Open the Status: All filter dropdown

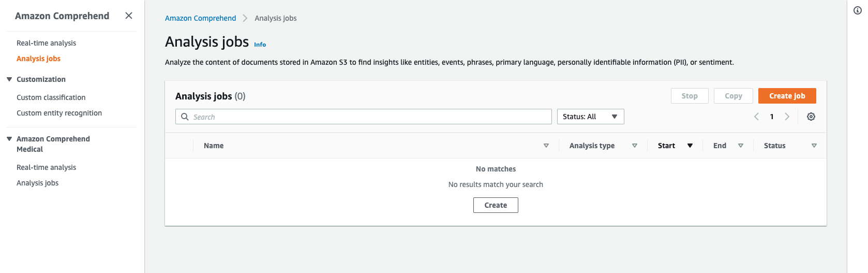590,117
